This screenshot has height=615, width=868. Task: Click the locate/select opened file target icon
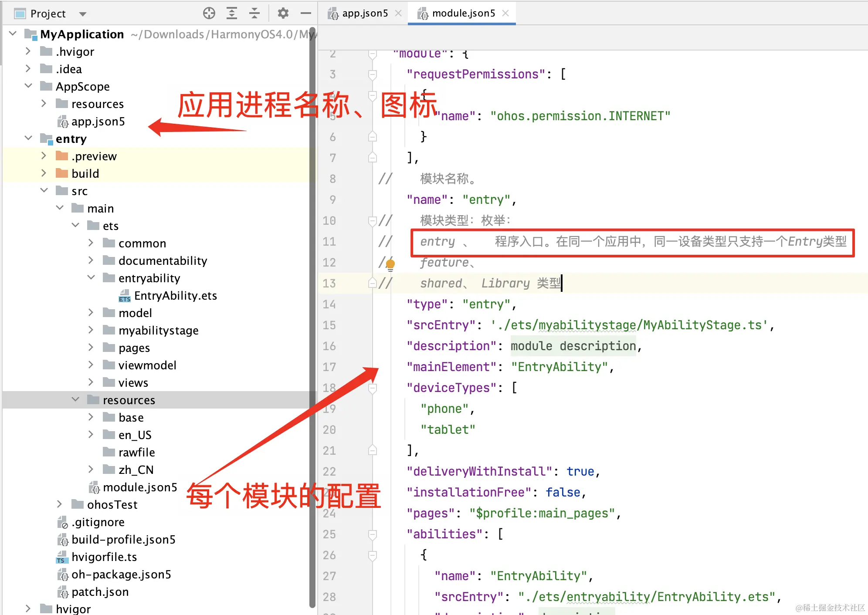209,14
